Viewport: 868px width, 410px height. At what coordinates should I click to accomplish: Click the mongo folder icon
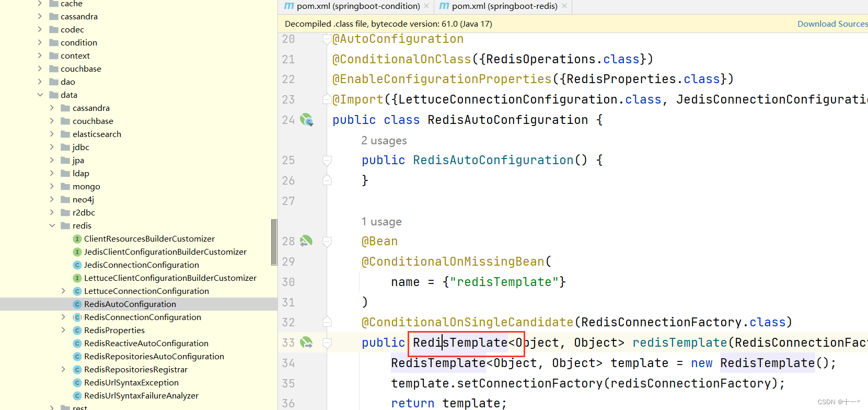pos(65,187)
